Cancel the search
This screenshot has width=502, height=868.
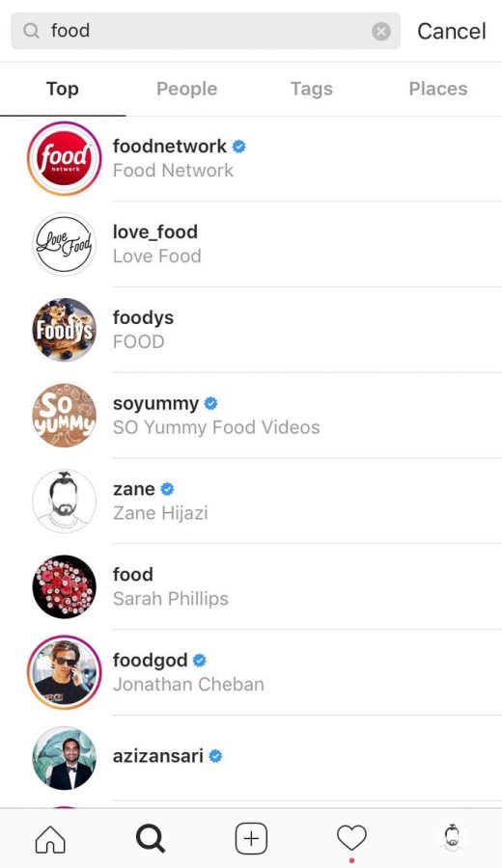(452, 31)
